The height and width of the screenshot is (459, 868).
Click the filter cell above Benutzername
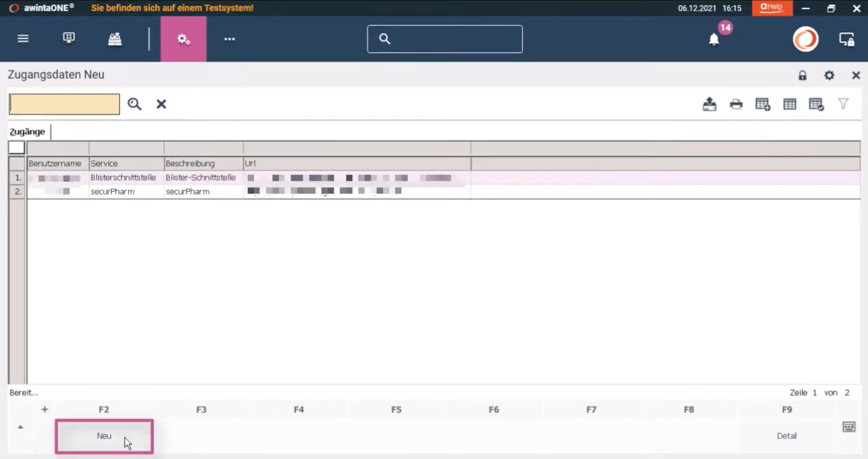58,148
